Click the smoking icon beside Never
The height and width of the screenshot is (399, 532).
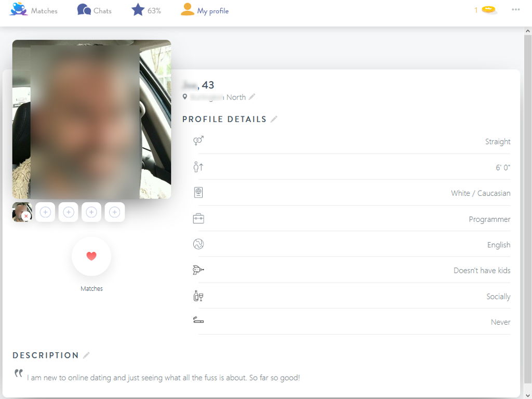[198, 321]
